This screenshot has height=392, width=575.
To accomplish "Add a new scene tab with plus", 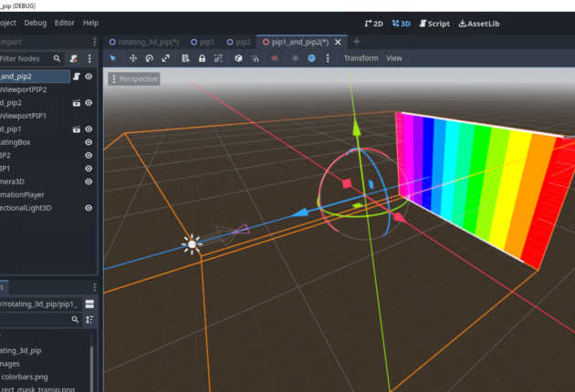I will tap(357, 42).
